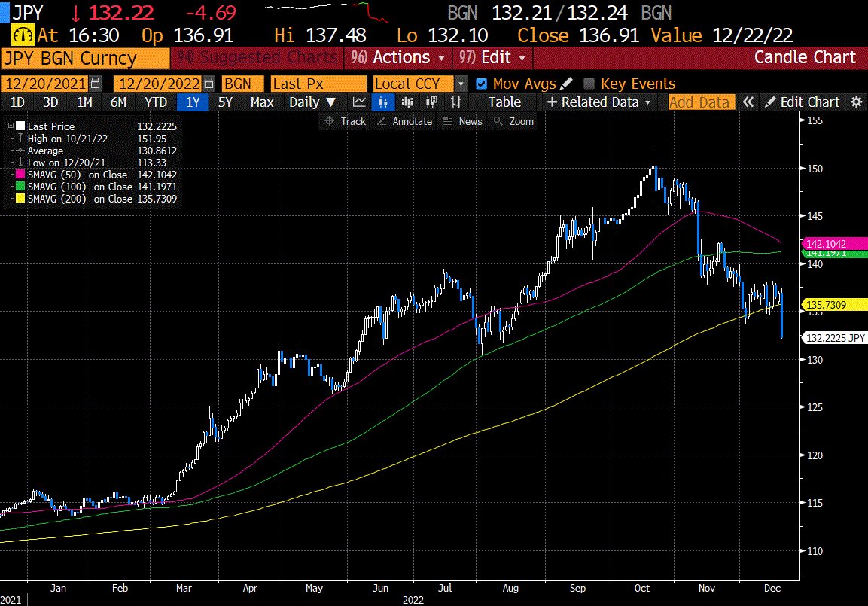Click the News list icon
This screenshot has height=606, width=868.
click(448, 121)
